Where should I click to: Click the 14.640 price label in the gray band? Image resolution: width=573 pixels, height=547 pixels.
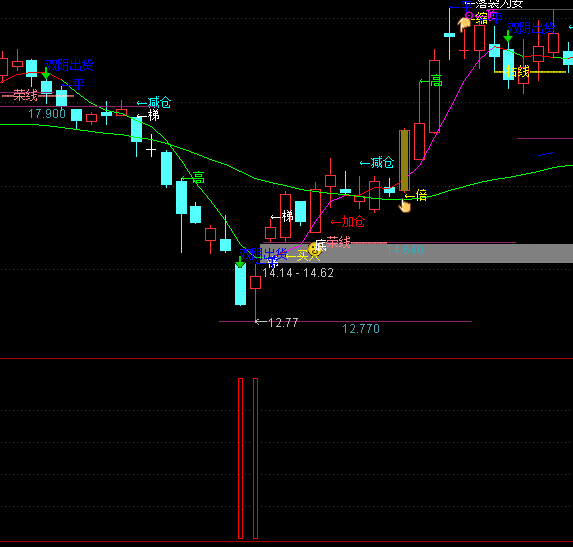405,250
